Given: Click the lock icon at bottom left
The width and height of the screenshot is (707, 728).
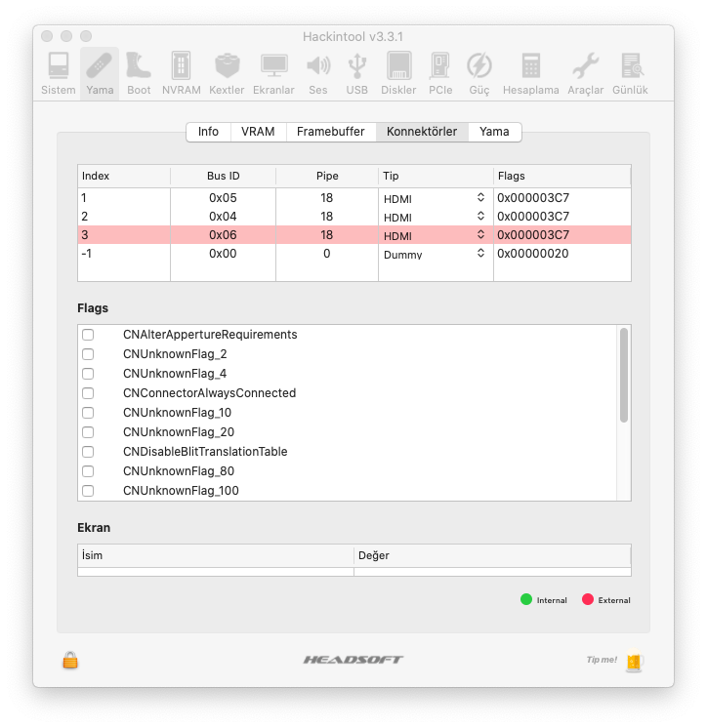Looking at the screenshot, I should 70,661.
